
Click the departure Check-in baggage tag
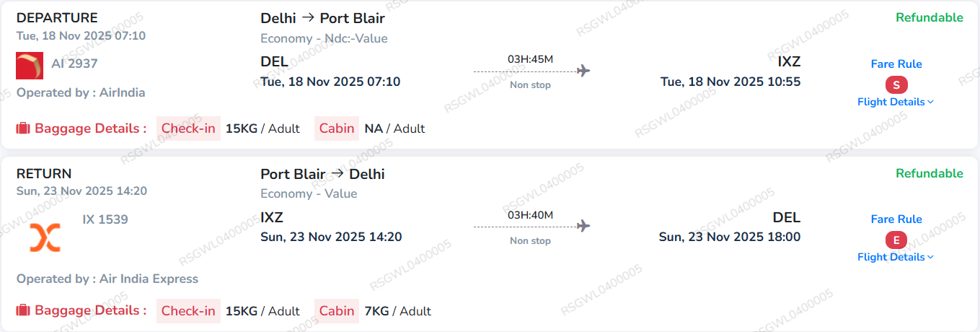[x=188, y=128]
